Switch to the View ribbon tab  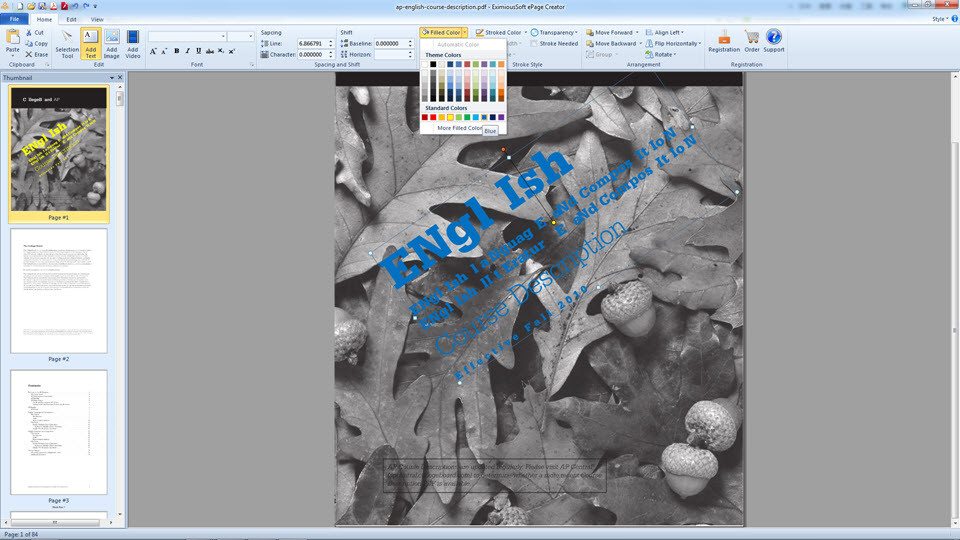(97, 20)
